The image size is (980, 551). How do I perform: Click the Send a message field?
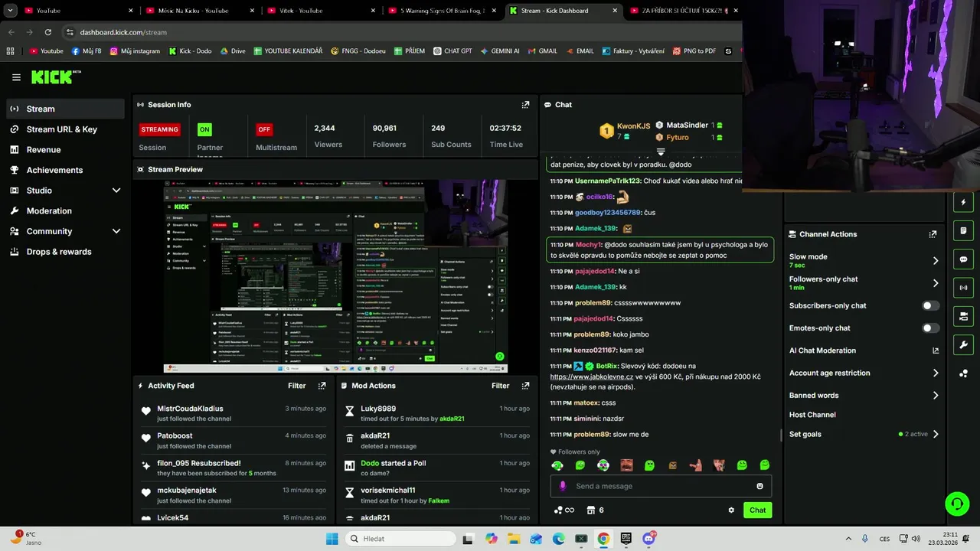[x=661, y=486]
